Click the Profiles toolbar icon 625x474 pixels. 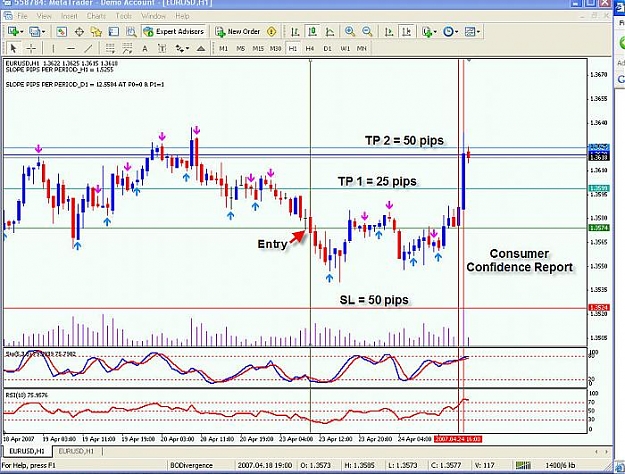tap(35, 31)
